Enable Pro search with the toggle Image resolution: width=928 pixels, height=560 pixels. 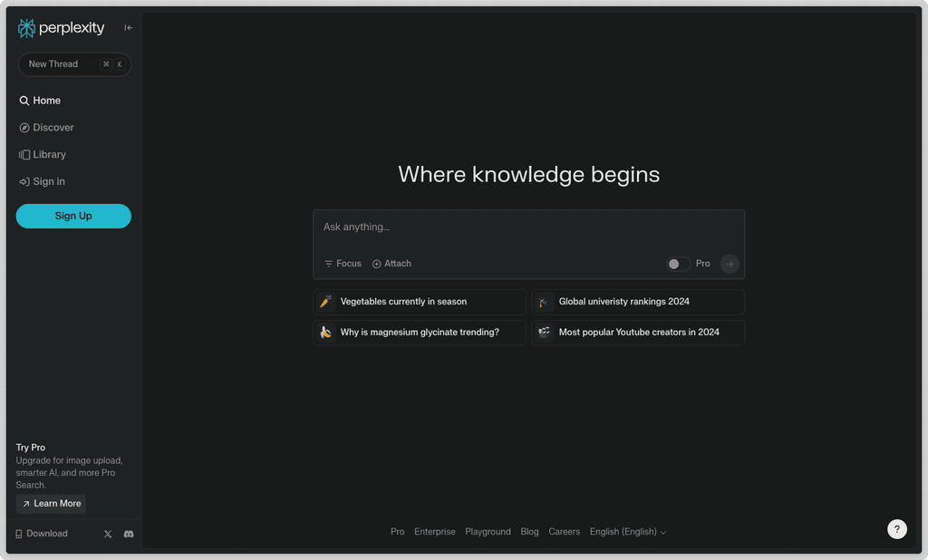[x=676, y=263]
